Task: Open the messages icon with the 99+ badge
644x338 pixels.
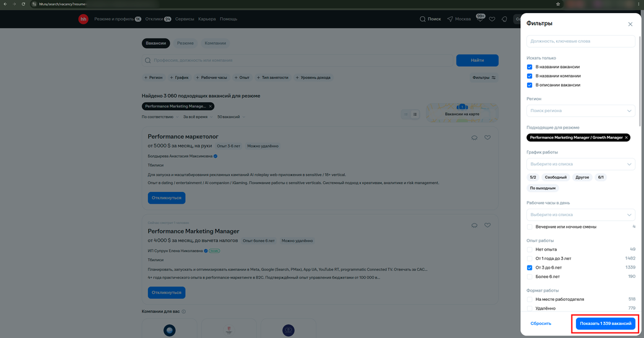Action: (x=480, y=18)
